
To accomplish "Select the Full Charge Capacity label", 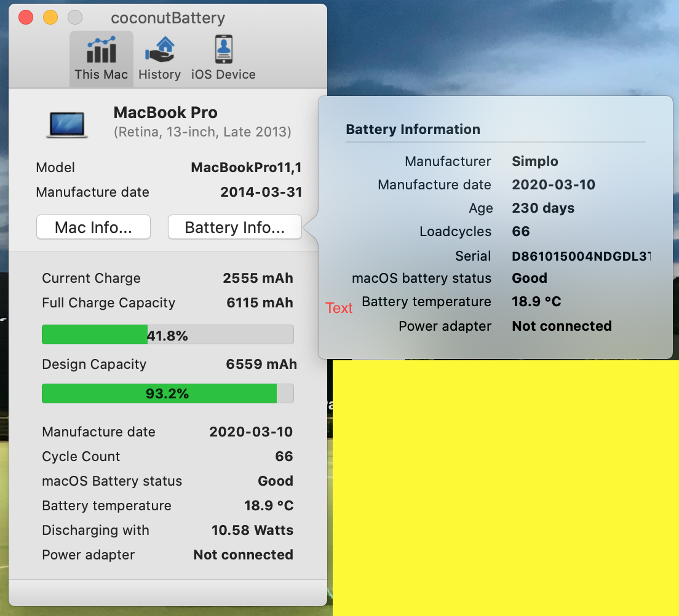I will [x=109, y=303].
